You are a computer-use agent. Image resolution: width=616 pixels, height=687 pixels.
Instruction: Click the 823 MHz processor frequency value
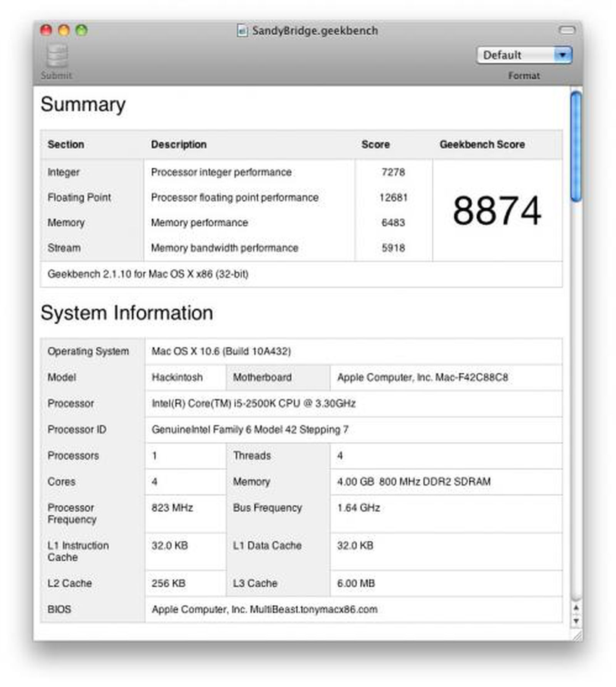pos(172,508)
